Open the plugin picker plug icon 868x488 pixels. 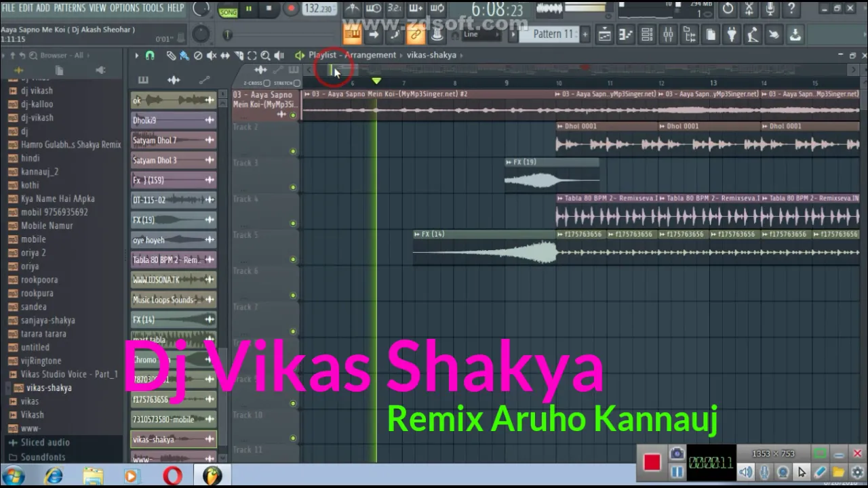click(x=732, y=34)
